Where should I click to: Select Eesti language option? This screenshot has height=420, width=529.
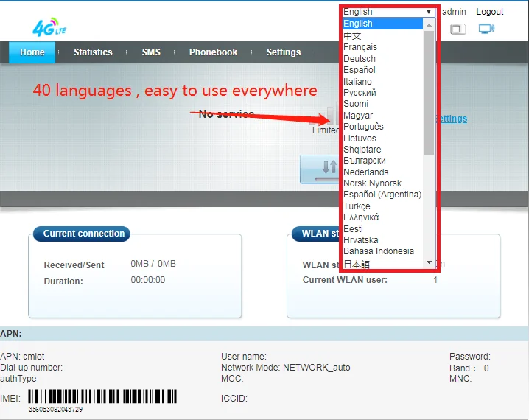(382, 228)
